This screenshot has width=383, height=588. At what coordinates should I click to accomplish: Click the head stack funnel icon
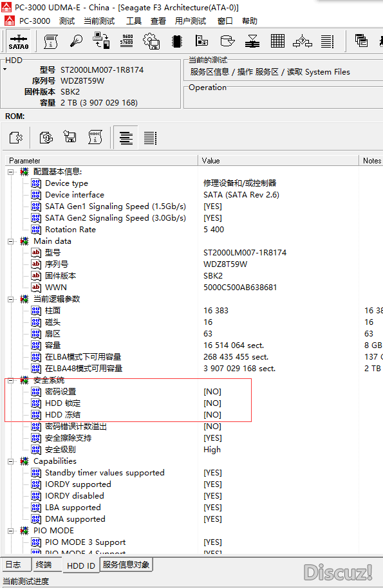click(252, 41)
